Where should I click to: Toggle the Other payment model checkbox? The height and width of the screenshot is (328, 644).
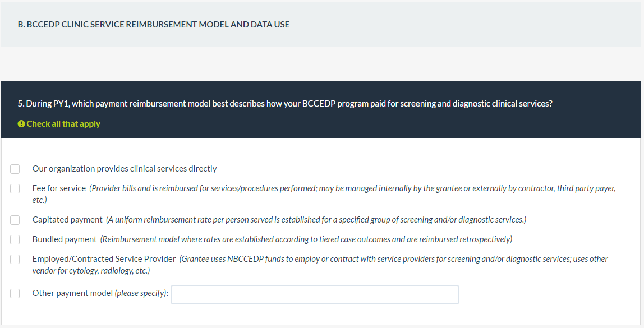coord(15,293)
